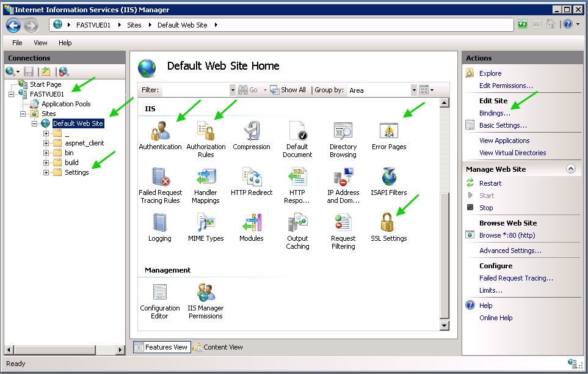The image size is (588, 374).
Task: Click the Home icon in the address toolbar
Action: 551,24
